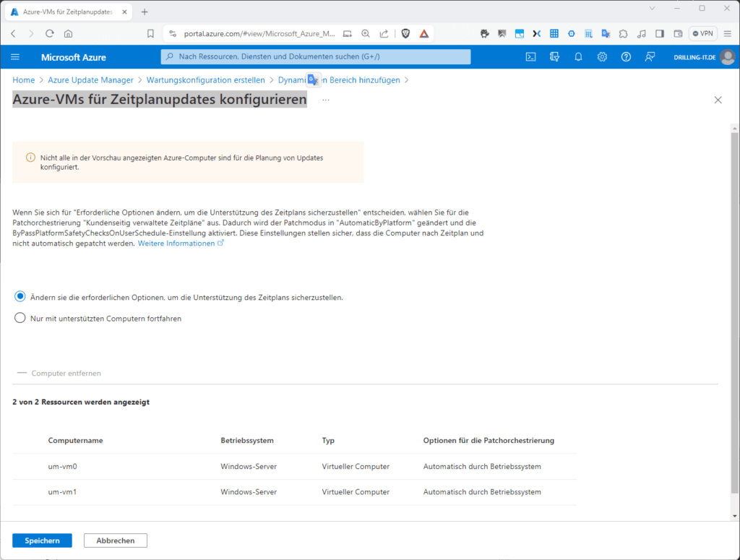740x560 pixels.
Task: Open the tab search chevron in the title bar
Action: click(653, 8)
